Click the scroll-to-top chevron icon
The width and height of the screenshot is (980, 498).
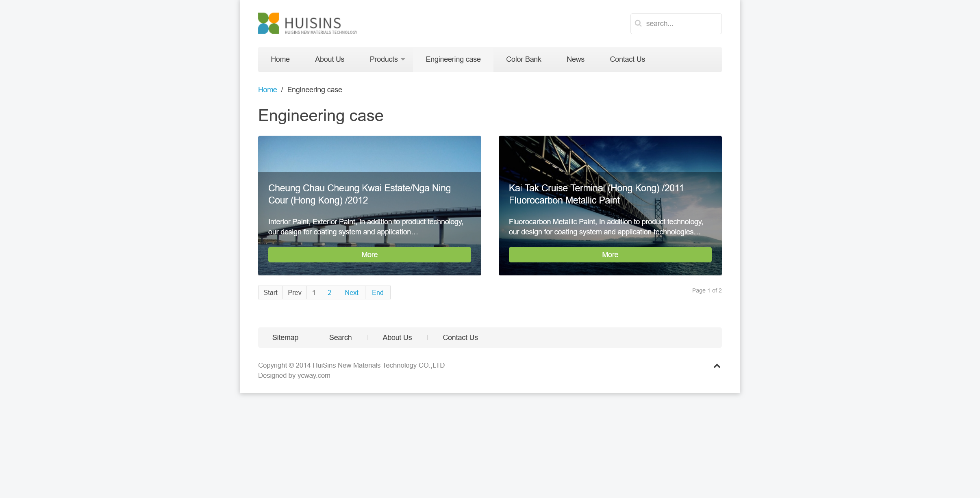(x=717, y=366)
